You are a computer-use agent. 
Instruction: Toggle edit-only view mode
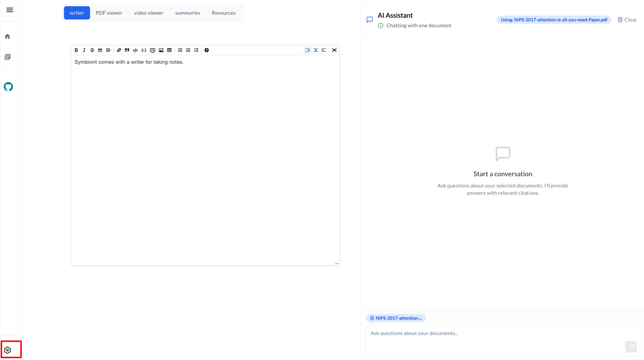point(308,50)
